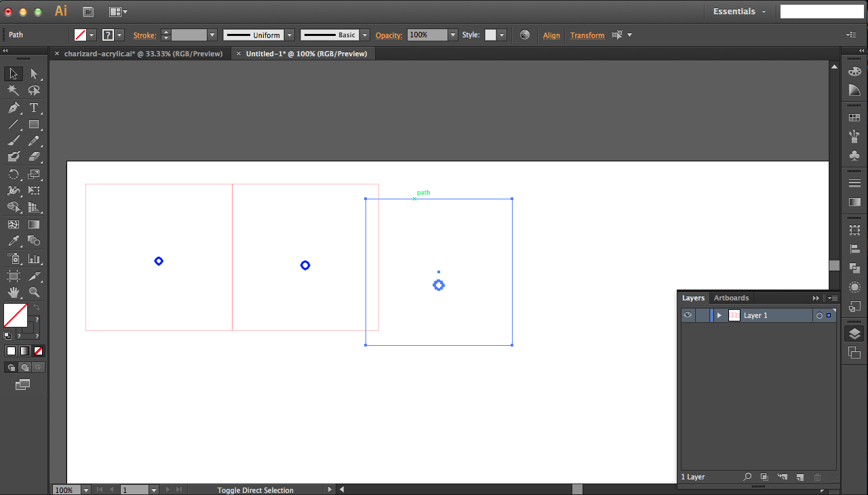This screenshot has height=495, width=868.
Task: Open Essentials workspace switcher
Action: coord(739,12)
